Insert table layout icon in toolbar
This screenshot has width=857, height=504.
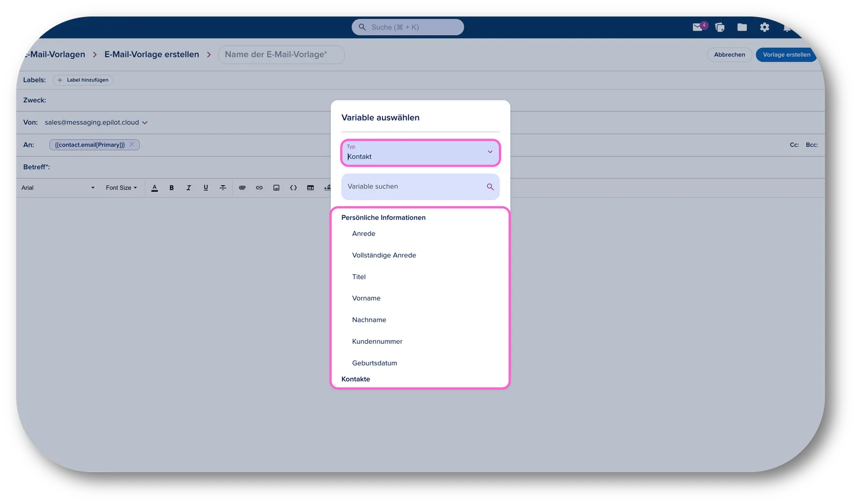[311, 188]
